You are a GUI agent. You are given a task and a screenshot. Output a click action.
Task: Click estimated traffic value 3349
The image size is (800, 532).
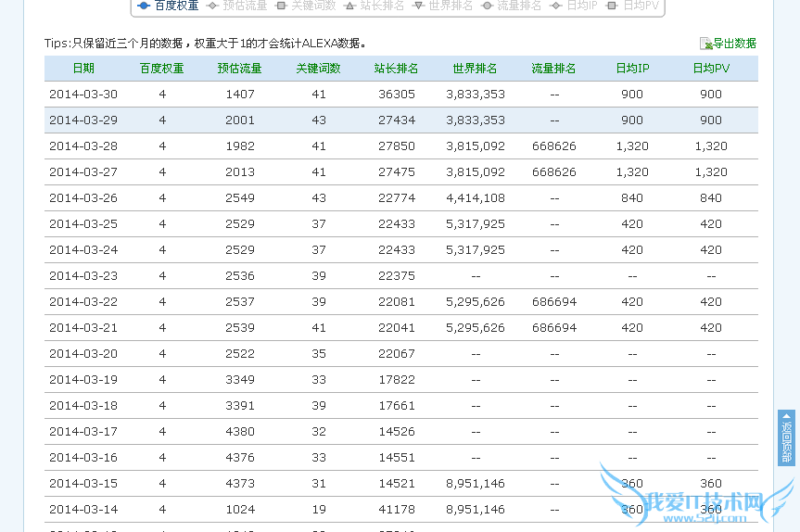click(240, 380)
